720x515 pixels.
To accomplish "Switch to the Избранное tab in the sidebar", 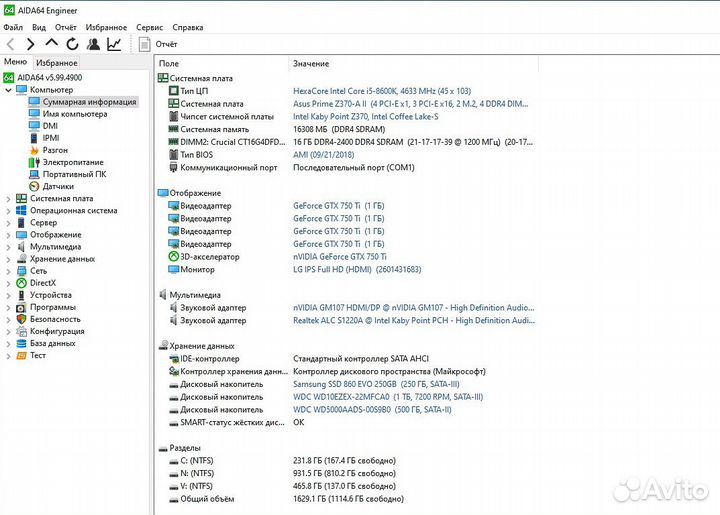I will point(56,62).
